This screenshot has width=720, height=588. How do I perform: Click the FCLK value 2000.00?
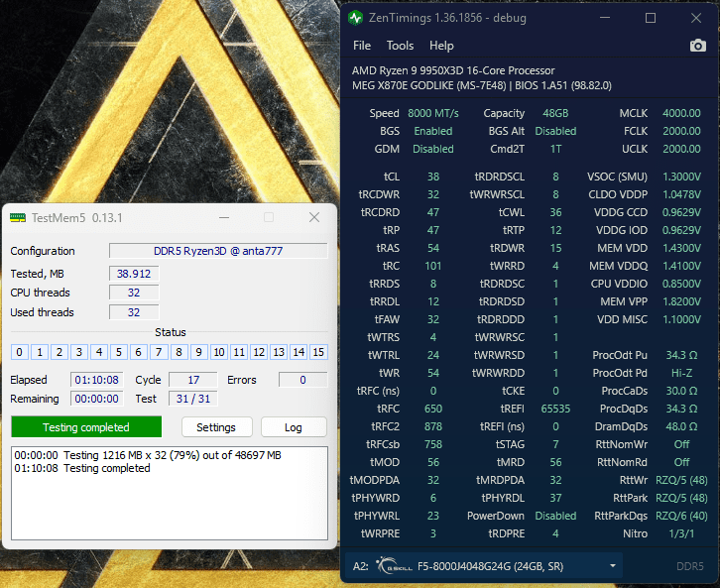[681, 131]
